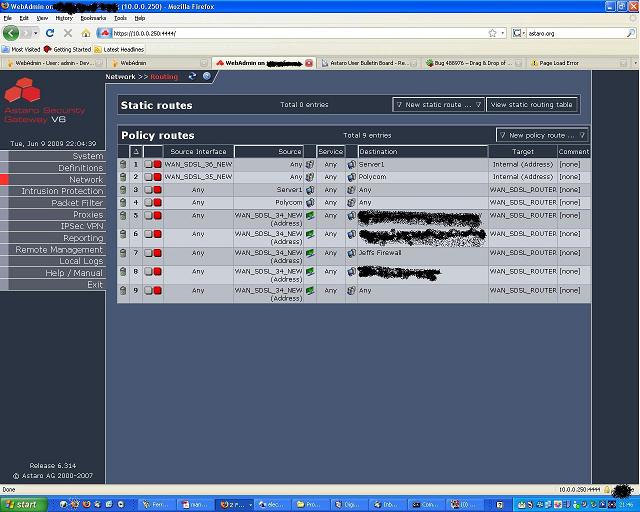The height and width of the screenshot is (512, 640).
Task: Open the Firefox Tools menu
Action: (x=120, y=18)
